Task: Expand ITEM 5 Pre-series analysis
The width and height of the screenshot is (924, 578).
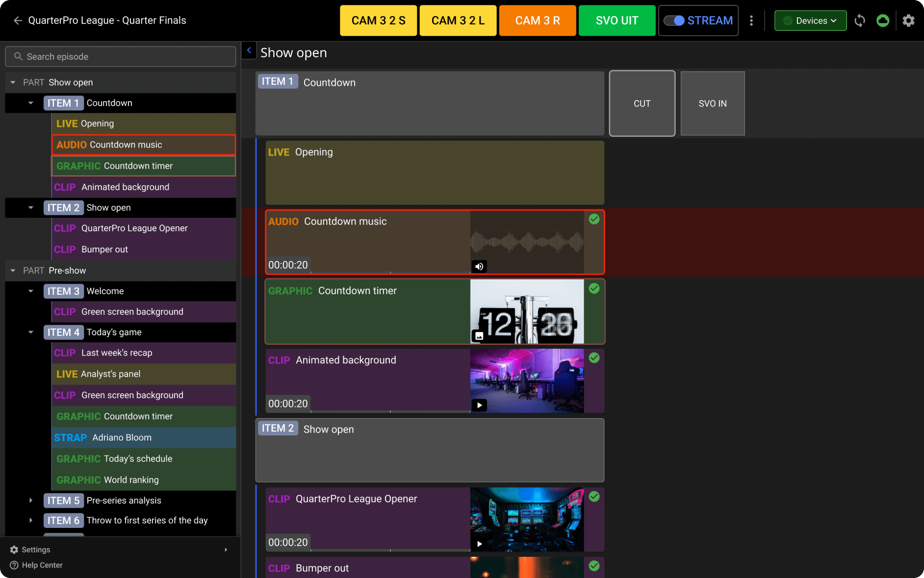Action: [31, 500]
